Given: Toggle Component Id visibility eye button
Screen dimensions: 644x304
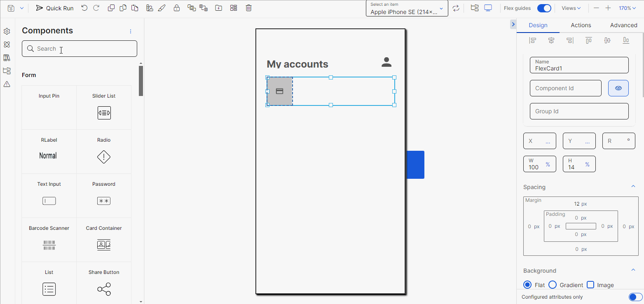Looking at the screenshot, I should [618, 88].
